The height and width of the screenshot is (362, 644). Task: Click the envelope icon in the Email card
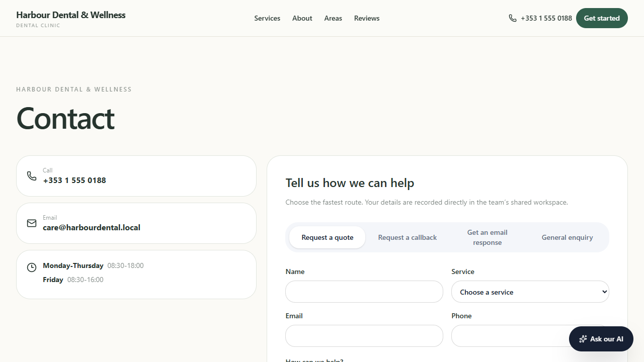click(32, 223)
